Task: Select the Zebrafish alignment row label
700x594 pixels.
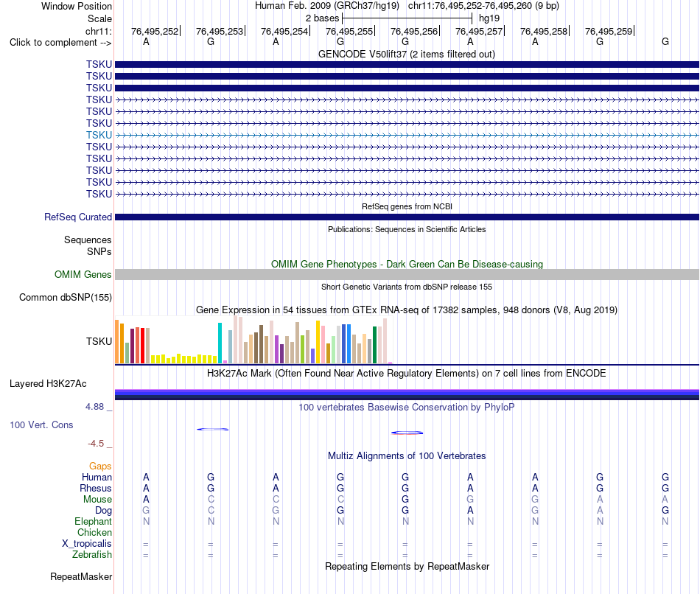Action: (92, 555)
